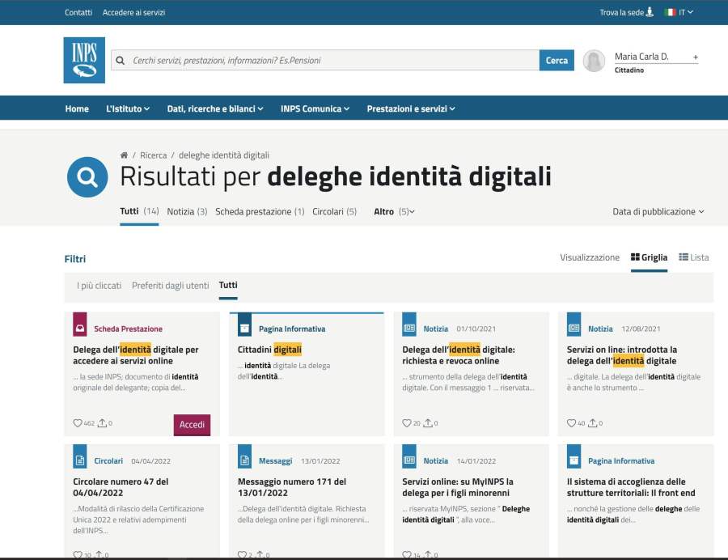Viewport: 728px width, 560px height.
Task: Like the Notizia 12/08/2021 card with heart
Action: 571,423
